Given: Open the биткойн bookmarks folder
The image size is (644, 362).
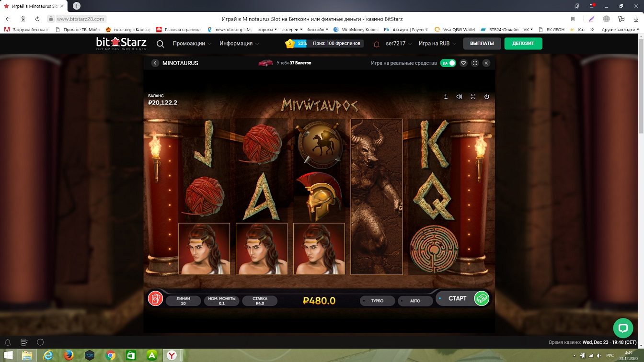Looking at the screenshot, I should [318, 29].
